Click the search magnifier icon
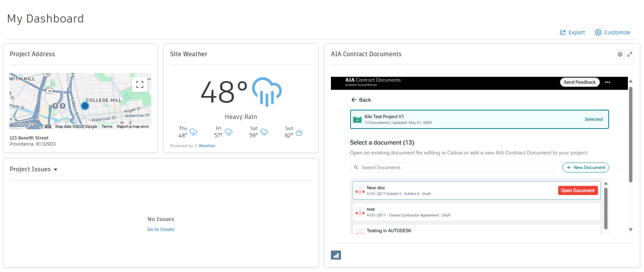Viewport: 644px width, 272px height. pyautogui.click(x=356, y=168)
